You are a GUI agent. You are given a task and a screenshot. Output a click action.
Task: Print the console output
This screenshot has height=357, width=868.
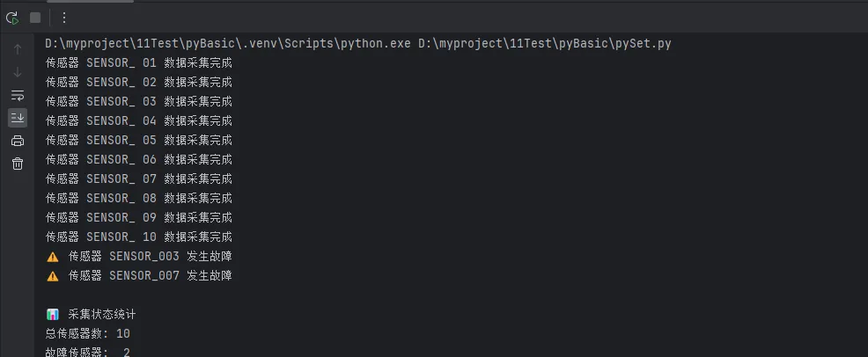(x=18, y=141)
